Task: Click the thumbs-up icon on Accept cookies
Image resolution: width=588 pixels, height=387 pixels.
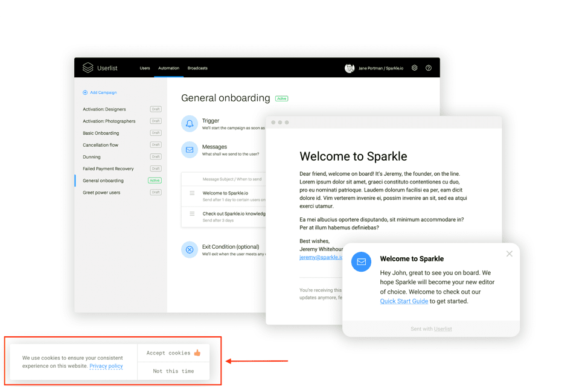Action: coord(197,353)
